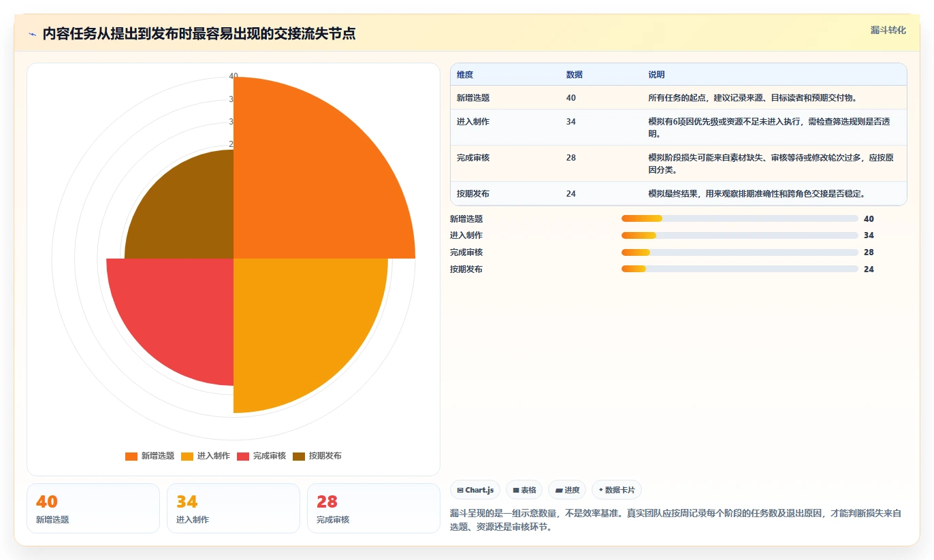This screenshot has width=934, height=560.
Task: Toggle 完成审核 legend item in chart
Action: click(261, 456)
